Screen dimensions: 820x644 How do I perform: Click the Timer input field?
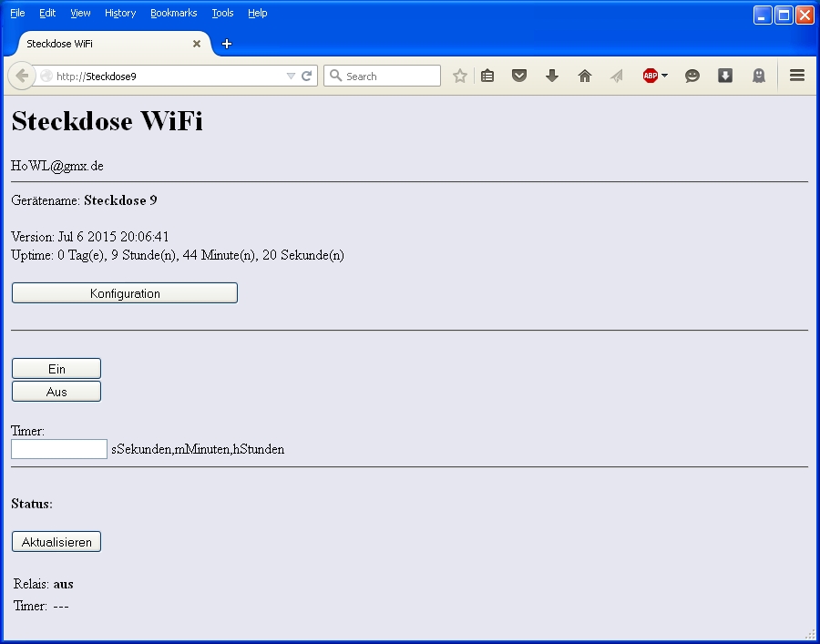(59, 449)
